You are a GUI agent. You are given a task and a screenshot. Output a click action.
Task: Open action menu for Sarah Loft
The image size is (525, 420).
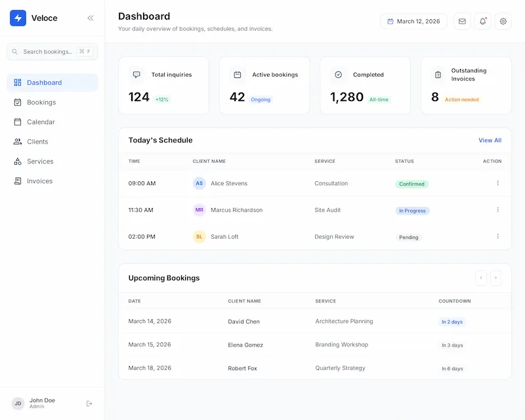(498, 236)
